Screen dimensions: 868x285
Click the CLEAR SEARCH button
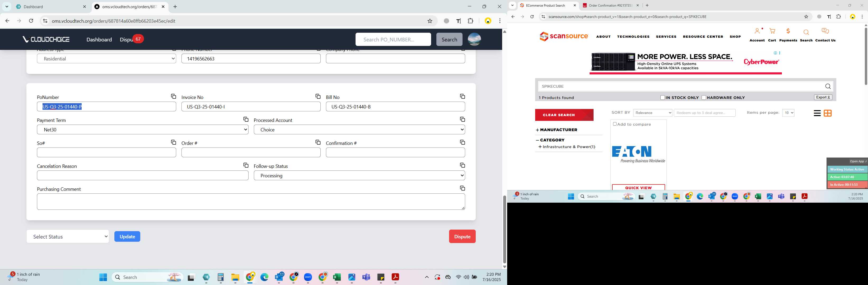[564, 115]
